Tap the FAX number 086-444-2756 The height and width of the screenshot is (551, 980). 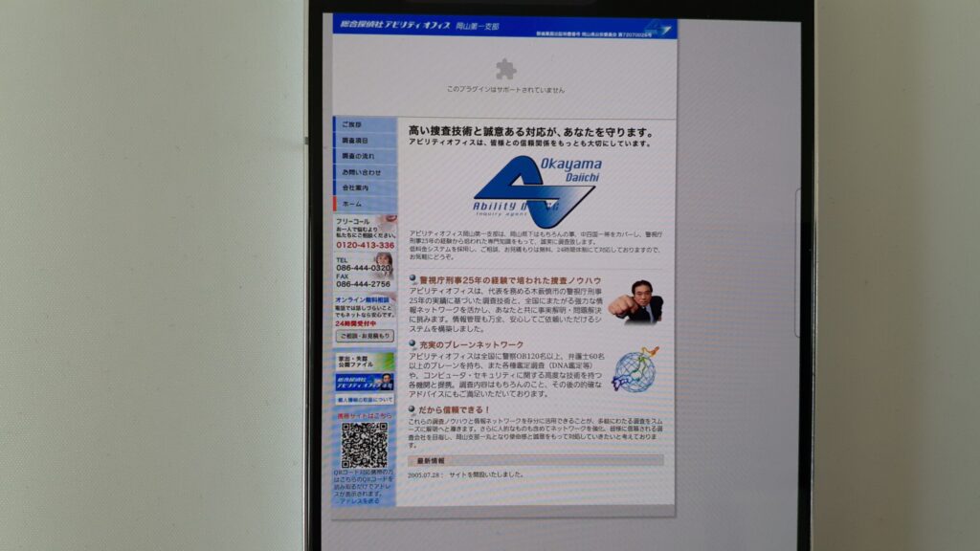(363, 284)
